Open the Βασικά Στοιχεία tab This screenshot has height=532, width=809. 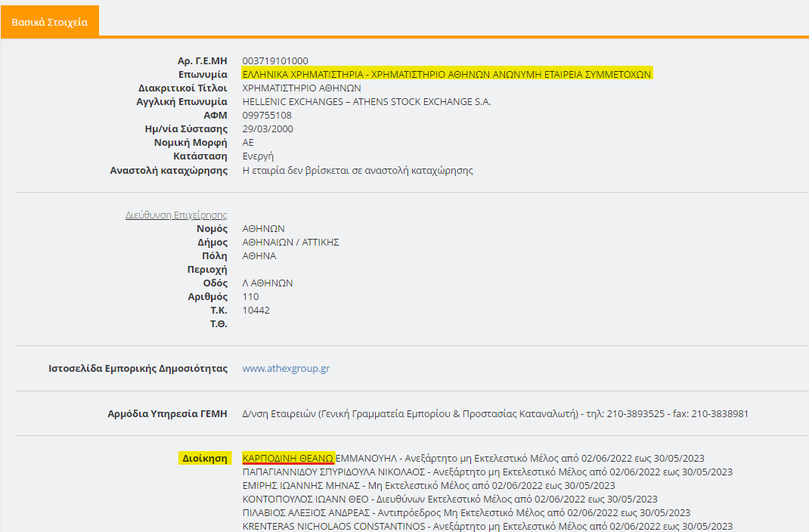click(x=50, y=22)
